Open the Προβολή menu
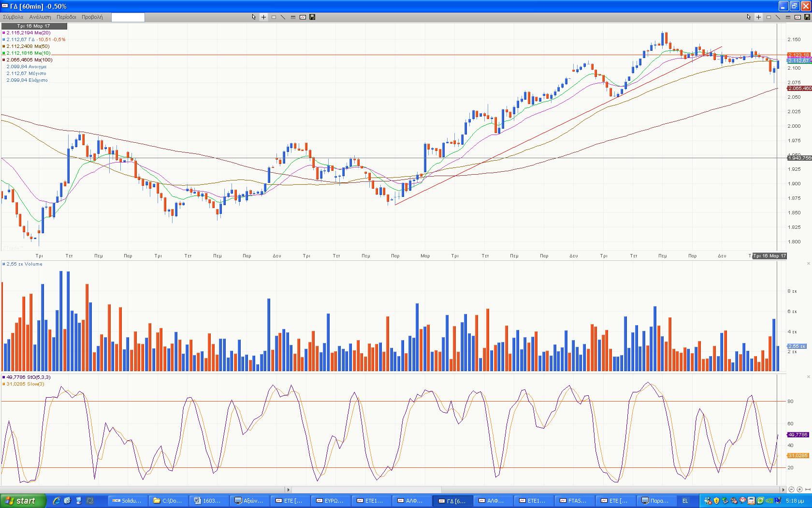This screenshot has width=812, height=508. pos(92,17)
